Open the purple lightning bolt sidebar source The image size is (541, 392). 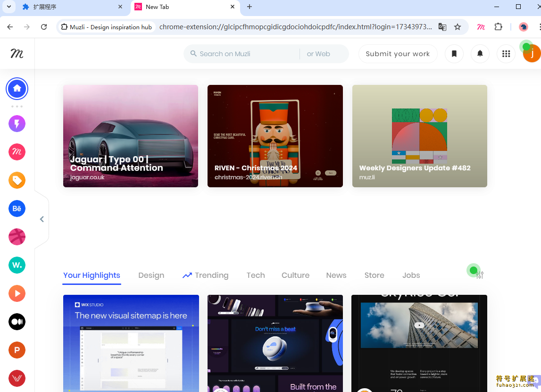(x=17, y=124)
